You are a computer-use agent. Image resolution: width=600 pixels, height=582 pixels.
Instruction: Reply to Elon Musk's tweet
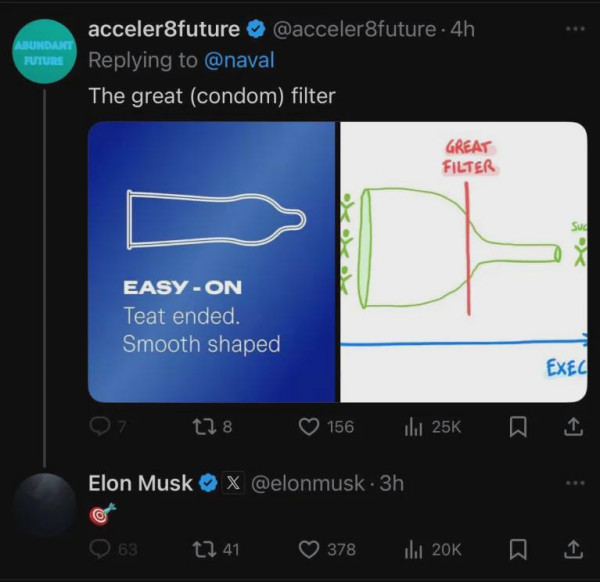click(100, 549)
